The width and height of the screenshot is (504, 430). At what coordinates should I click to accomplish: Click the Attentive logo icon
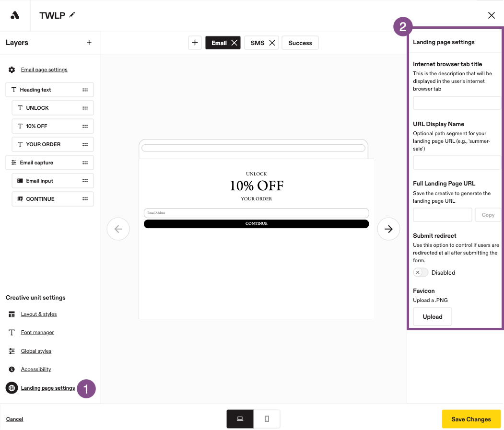click(x=15, y=15)
